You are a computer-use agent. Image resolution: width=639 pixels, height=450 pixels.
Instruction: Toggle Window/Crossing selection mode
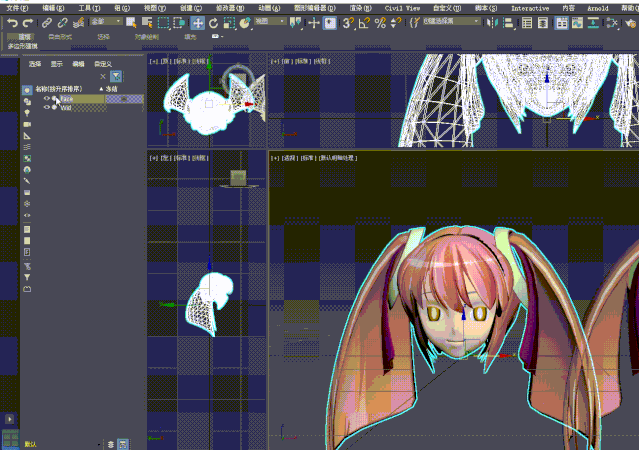pyautogui.click(x=179, y=23)
